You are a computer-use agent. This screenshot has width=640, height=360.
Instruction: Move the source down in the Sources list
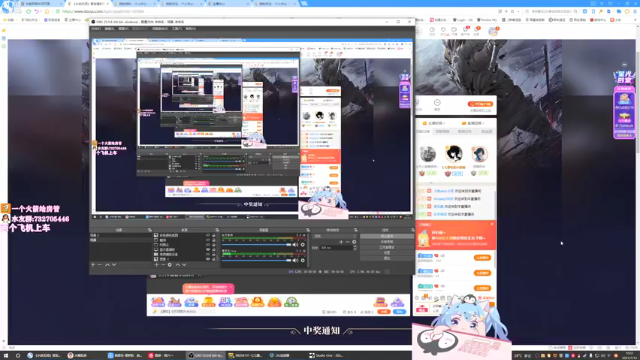(184, 264)
